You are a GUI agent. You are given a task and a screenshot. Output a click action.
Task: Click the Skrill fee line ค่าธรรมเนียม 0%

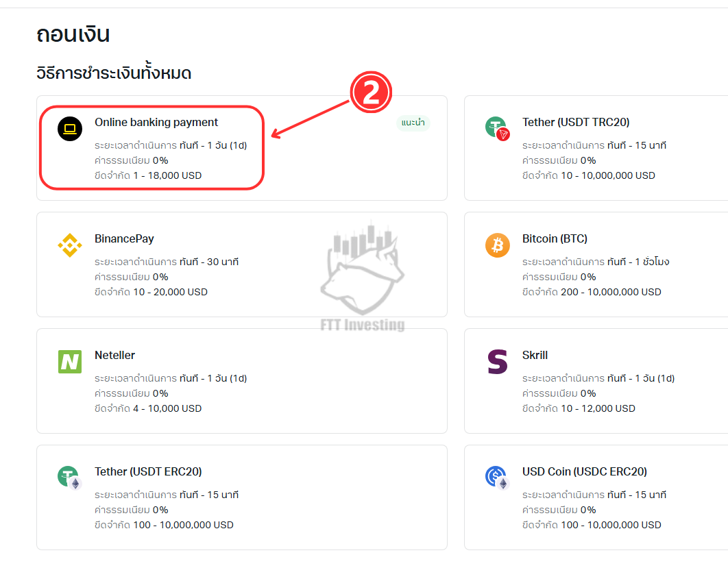(559, 393)
